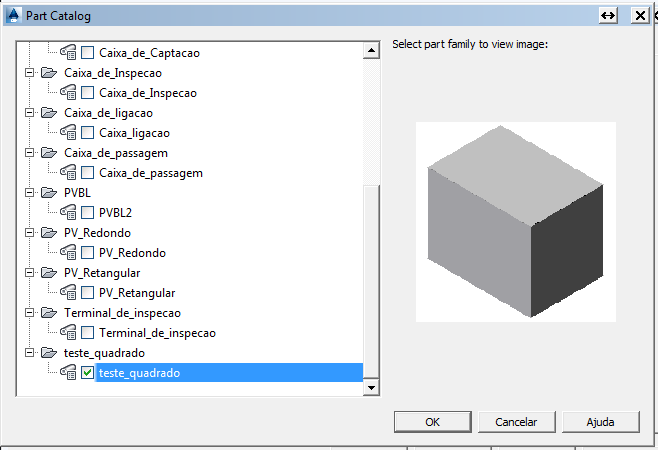The height and width of the screenshot is (450, 658).
Task: Collapse the PV_Redondo folder node
Action: (x=29, y=233)
